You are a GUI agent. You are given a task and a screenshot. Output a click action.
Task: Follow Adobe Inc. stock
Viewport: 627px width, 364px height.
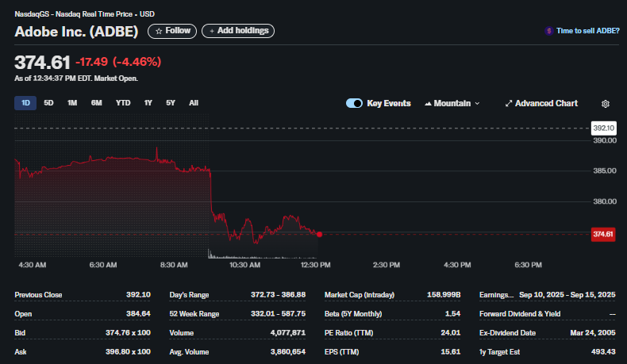172,31
